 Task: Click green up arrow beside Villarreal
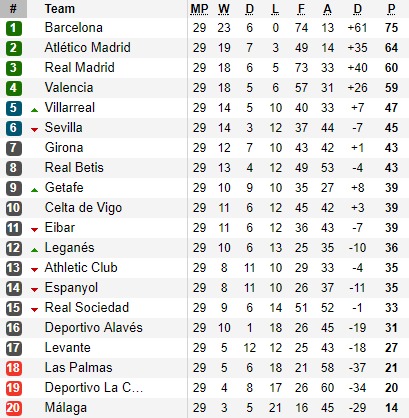pos(34,110)
